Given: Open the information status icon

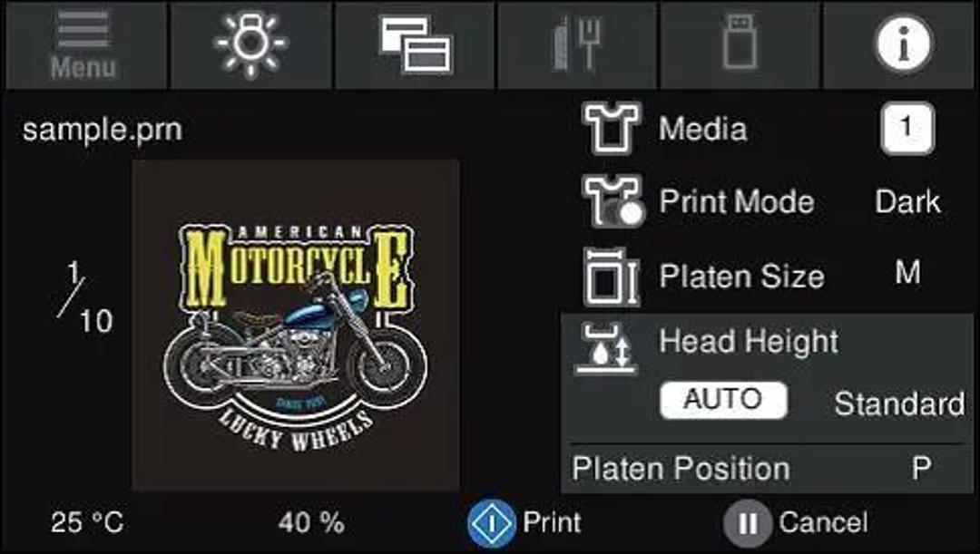Looking at the screenshot, I should coord(902,45).
